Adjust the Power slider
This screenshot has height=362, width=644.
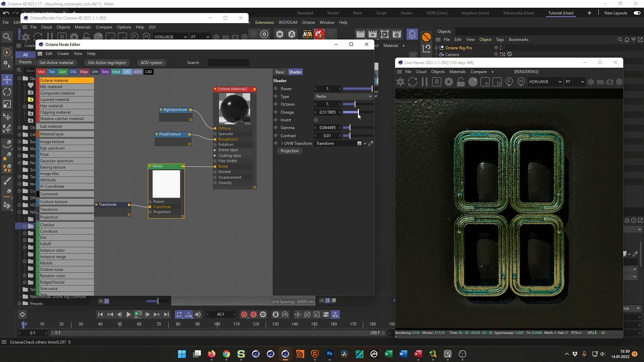[358, 89]
